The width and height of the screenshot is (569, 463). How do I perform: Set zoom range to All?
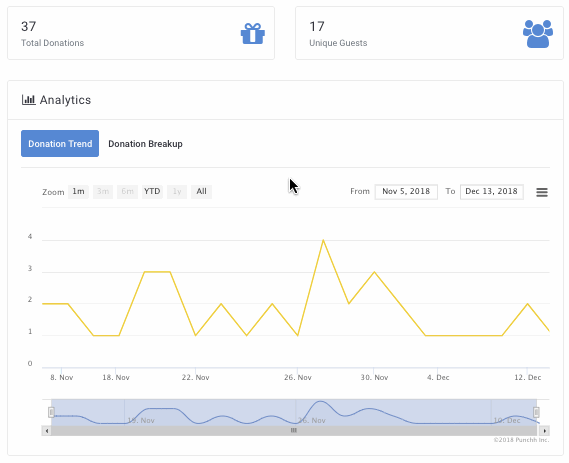(201, 191)
